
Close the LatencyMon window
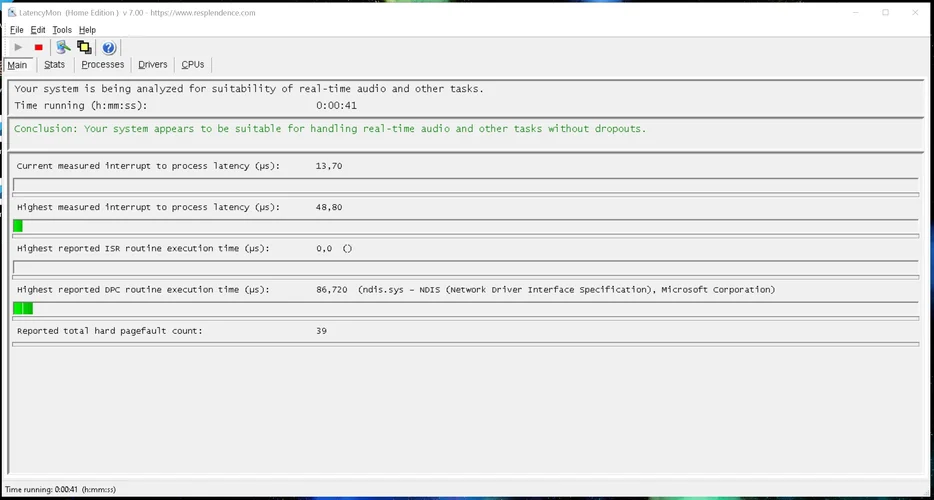click(x=916, y=13)
